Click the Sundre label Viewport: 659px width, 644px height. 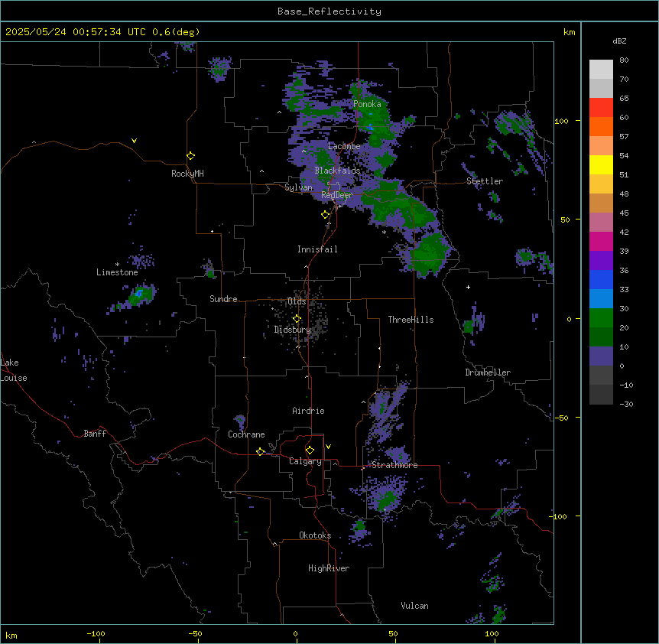coord(223,299)
